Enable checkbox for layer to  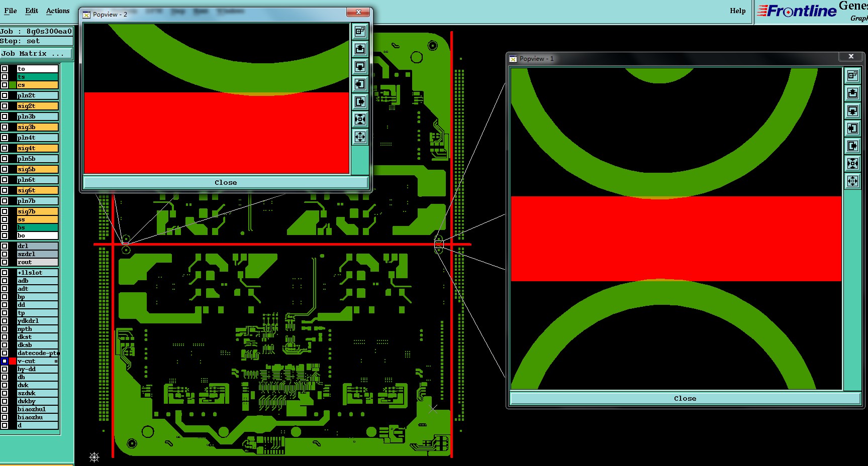tap(5, 69)
